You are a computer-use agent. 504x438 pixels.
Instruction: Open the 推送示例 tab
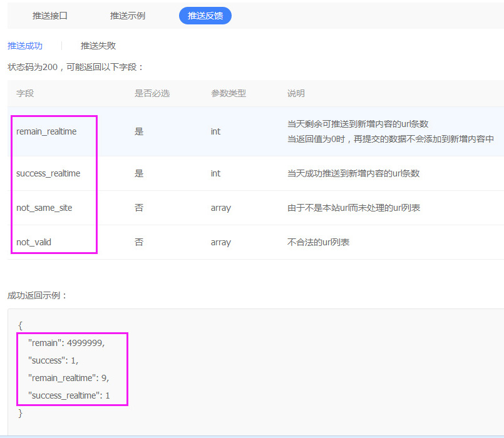127,16
